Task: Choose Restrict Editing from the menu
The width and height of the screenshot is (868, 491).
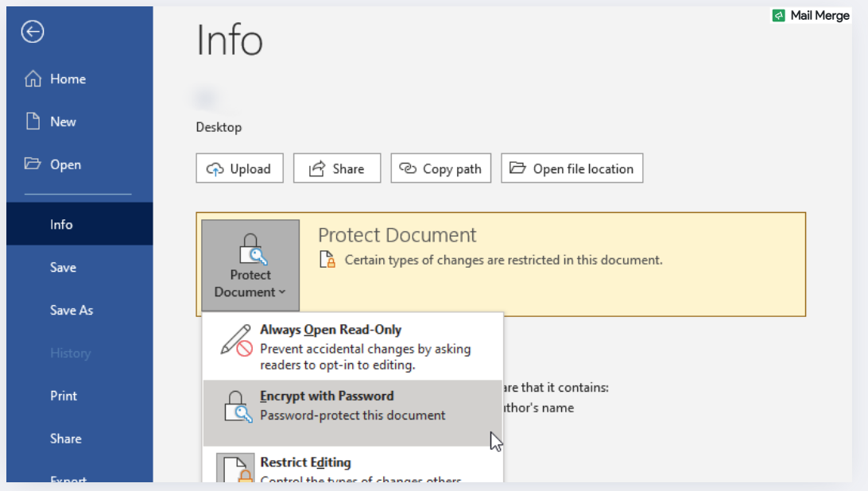Action: point(353,465)
